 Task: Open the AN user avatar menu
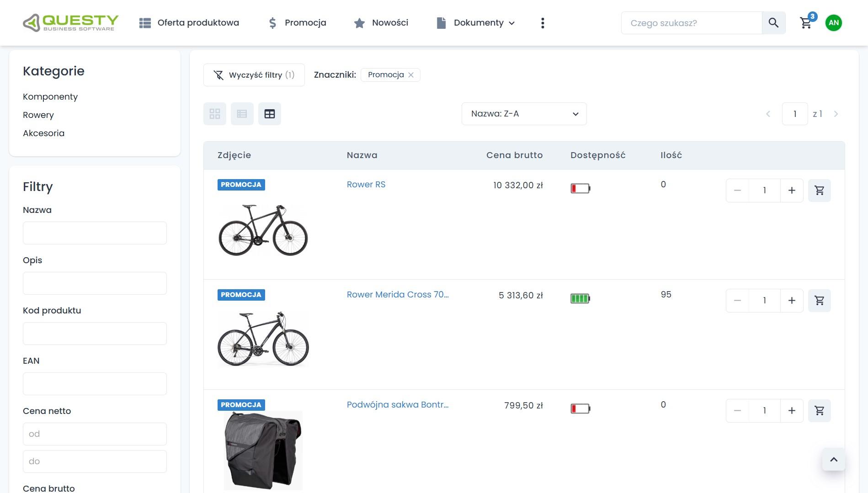point(834,23)
